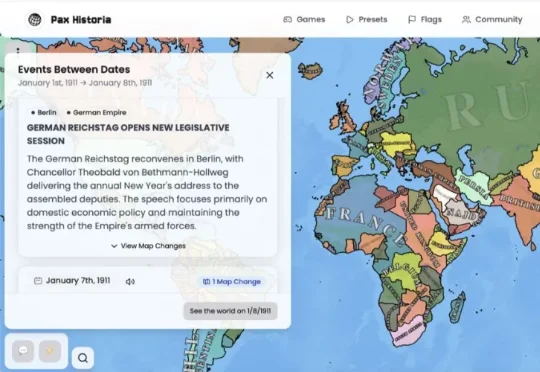Click the Presets play icon
Screen dimensions: 540x372
(350, 20)
